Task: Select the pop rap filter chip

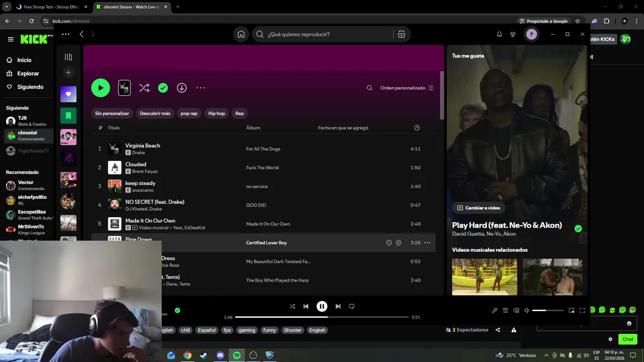Action: pos(189,114)
